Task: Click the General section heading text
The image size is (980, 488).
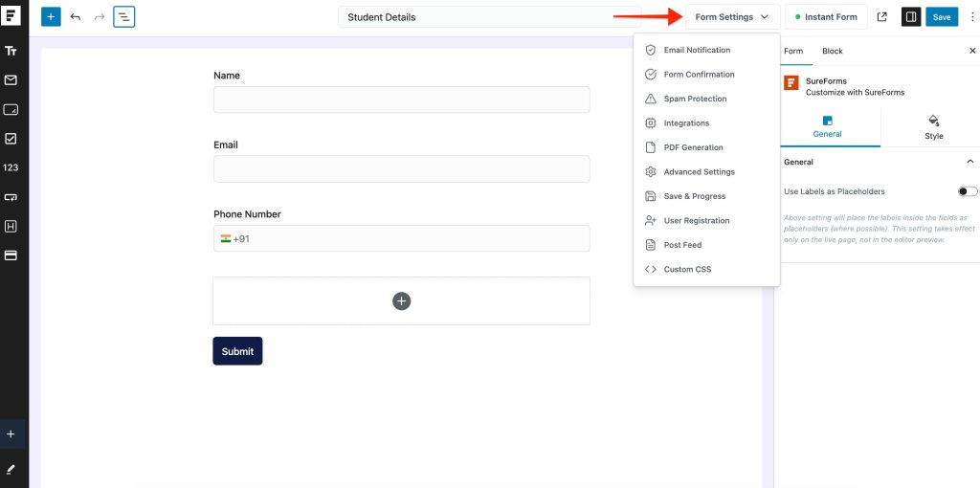Action: pos(798,162)
